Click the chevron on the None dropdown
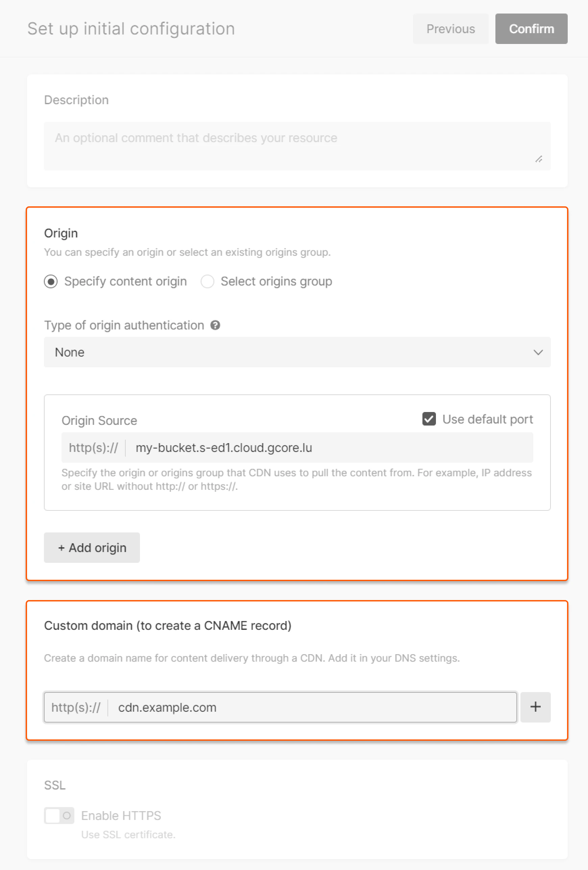This screenshot has height=870, width=588. click(x=539, y=352)
